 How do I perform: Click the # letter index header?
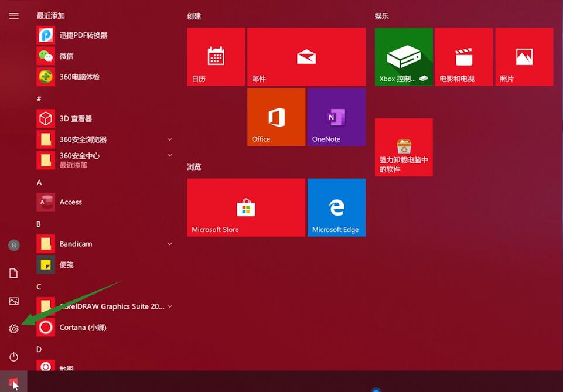(x=39, y=98)
